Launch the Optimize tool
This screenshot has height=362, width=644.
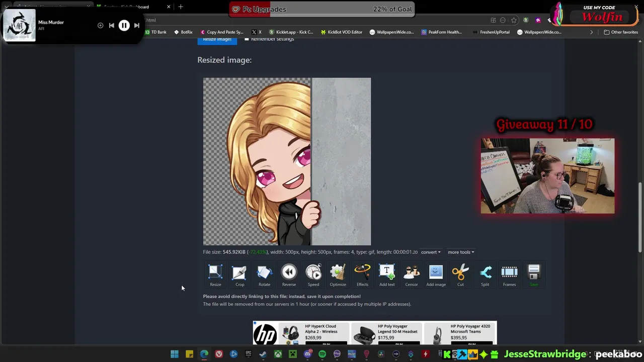338,276
